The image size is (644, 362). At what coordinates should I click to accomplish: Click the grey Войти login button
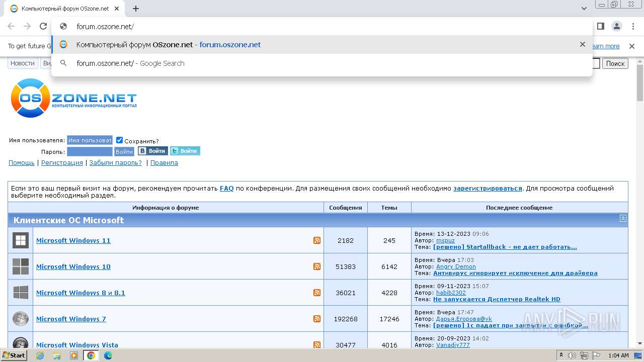[124, 151]
